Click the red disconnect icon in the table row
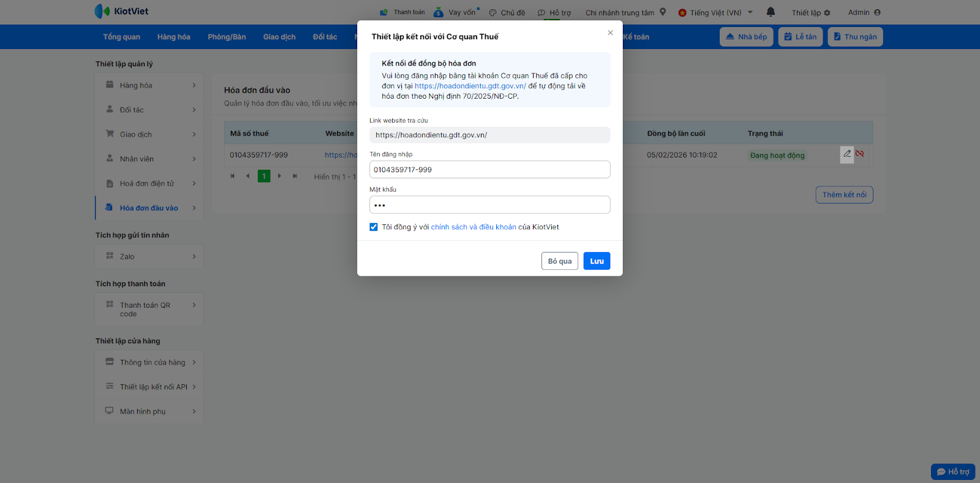The width and height of the screenshot is (980, 483). (860, 154)
